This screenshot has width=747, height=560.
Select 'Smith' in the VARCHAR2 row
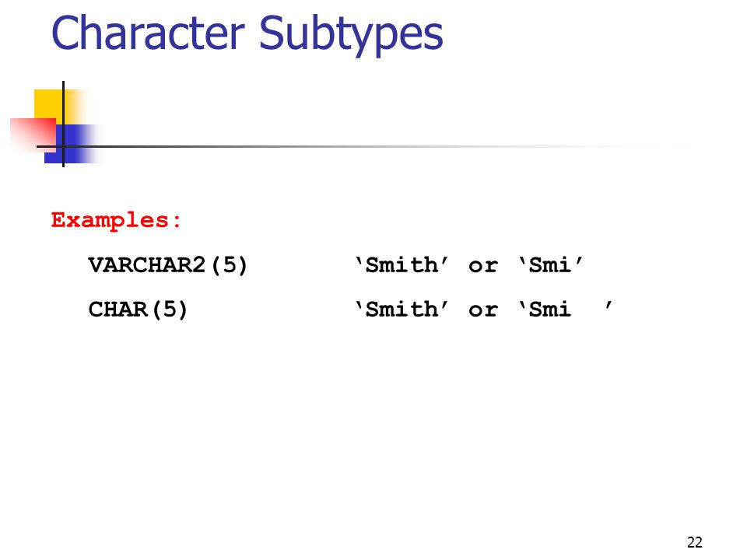coord(402,264)
